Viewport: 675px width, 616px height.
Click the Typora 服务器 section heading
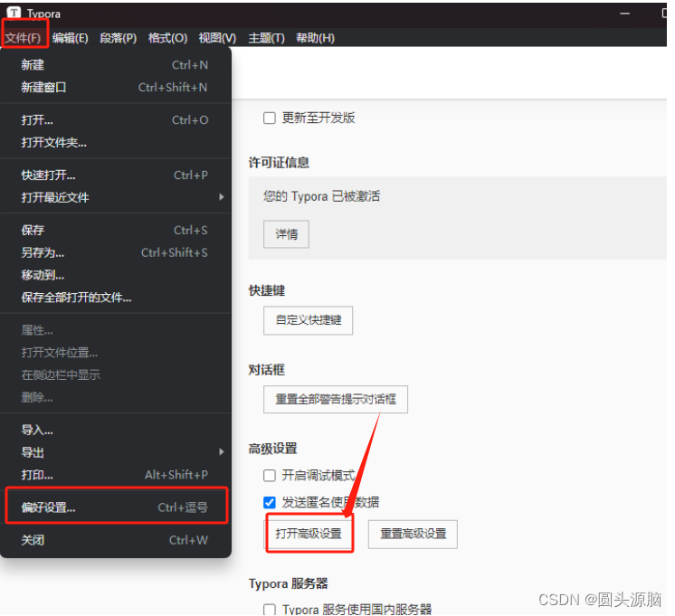288,583
